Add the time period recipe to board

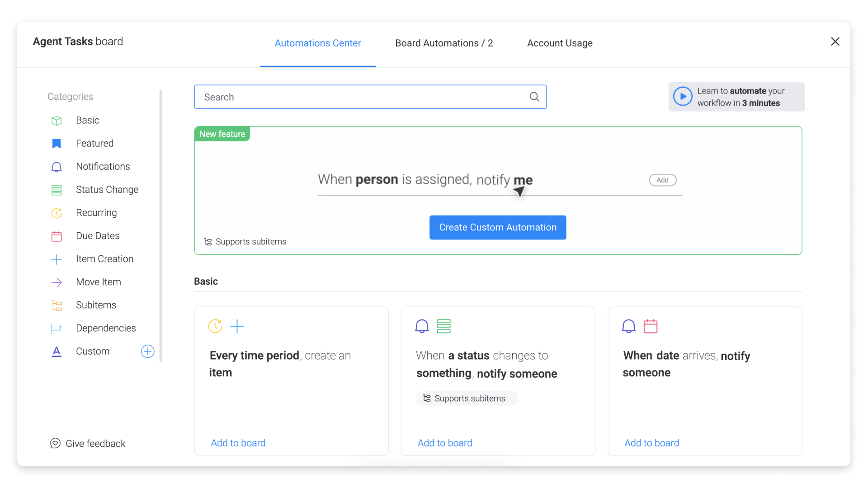(x=238, y=443)
